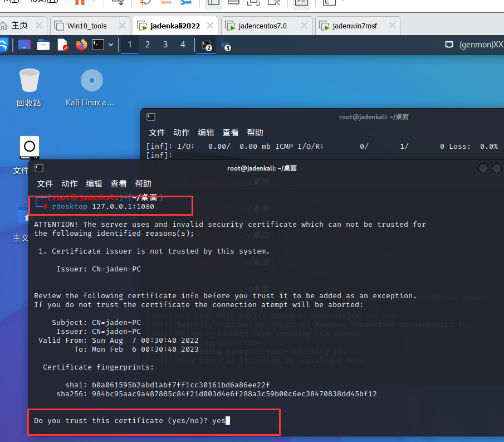The height and width of the screenshot is (442, 504).
Task: Click the show desktop panel icon
Action: click(x=25, y=45)
